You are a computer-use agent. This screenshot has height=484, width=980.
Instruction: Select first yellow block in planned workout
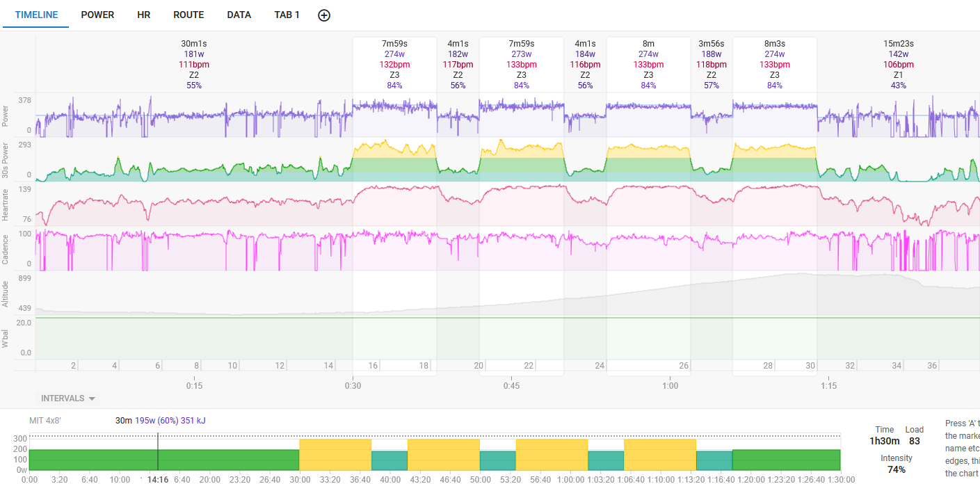point(335,454)
